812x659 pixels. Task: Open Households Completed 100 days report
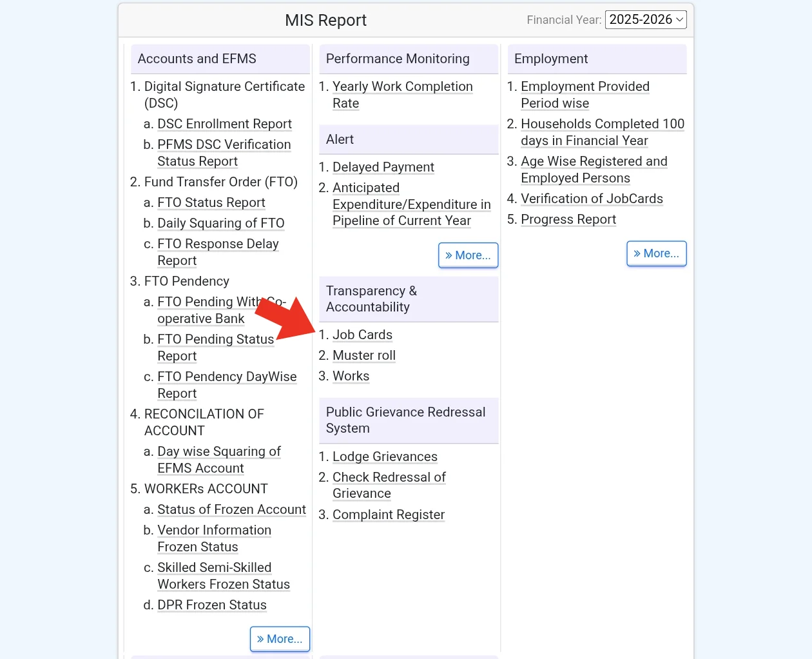point(602,124)
